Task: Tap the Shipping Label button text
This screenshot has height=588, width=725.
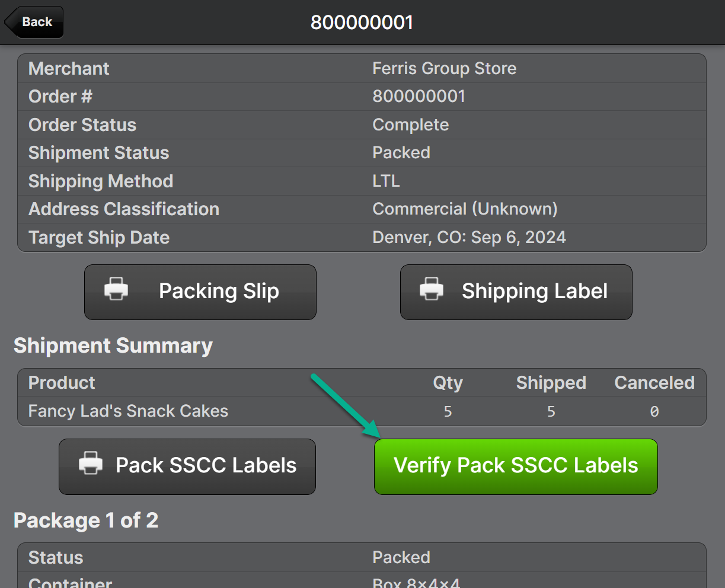Action: click(x=534, y=292)
